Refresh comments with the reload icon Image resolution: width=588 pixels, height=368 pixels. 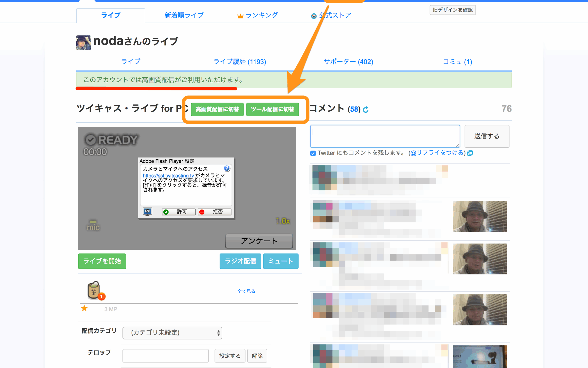point(365,110)
